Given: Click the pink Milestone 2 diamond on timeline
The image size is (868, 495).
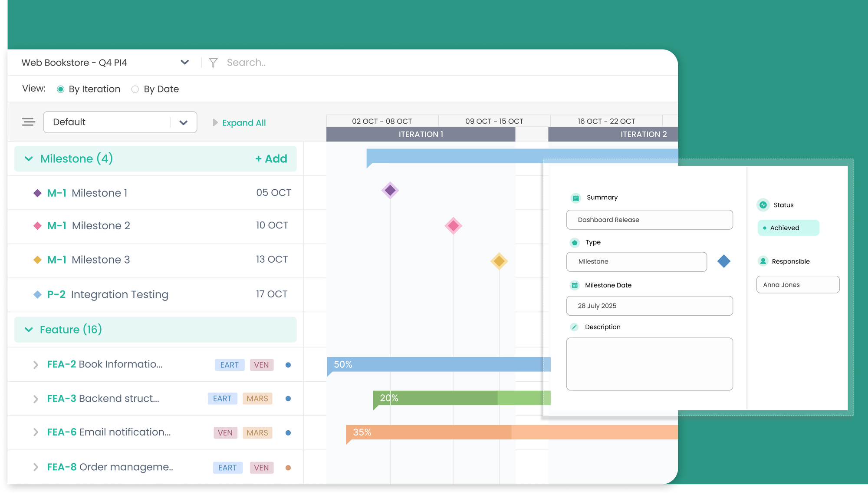Looking at the screenshot, I should [x=453, y=226].
